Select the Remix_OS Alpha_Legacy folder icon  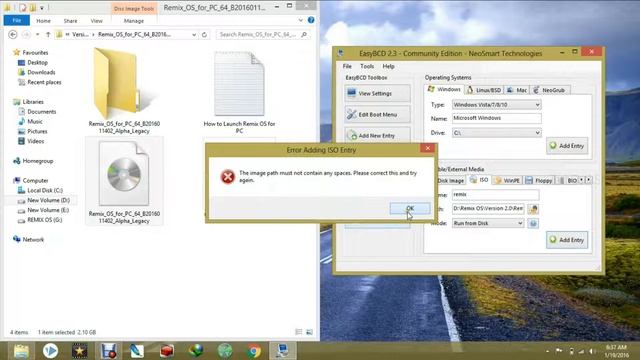pos(124,91)
